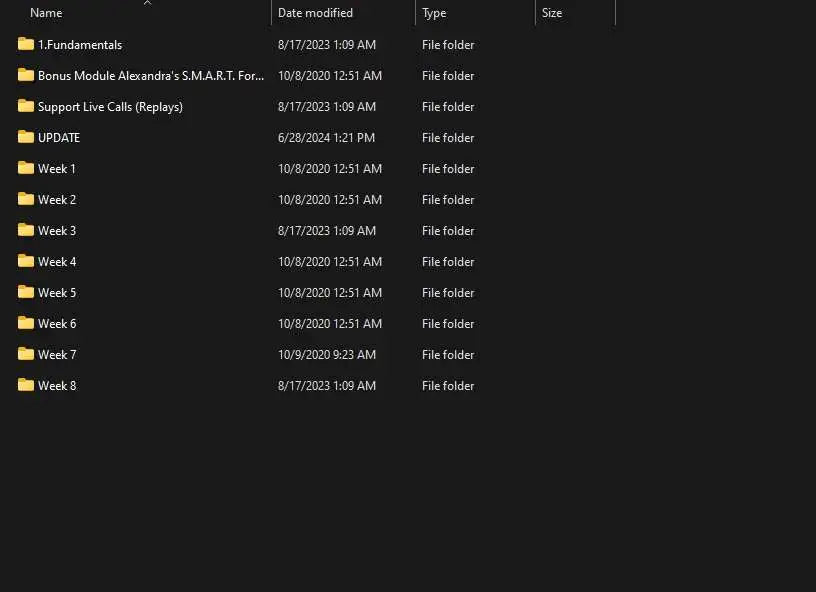Select the Week 7 folder name

[x=57, y=355]
